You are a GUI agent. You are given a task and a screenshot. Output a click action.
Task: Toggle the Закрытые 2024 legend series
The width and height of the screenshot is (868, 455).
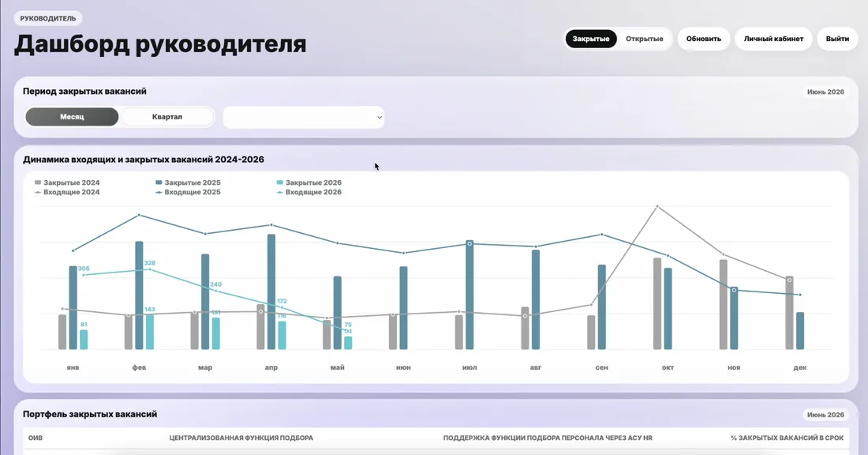point(67,182)
